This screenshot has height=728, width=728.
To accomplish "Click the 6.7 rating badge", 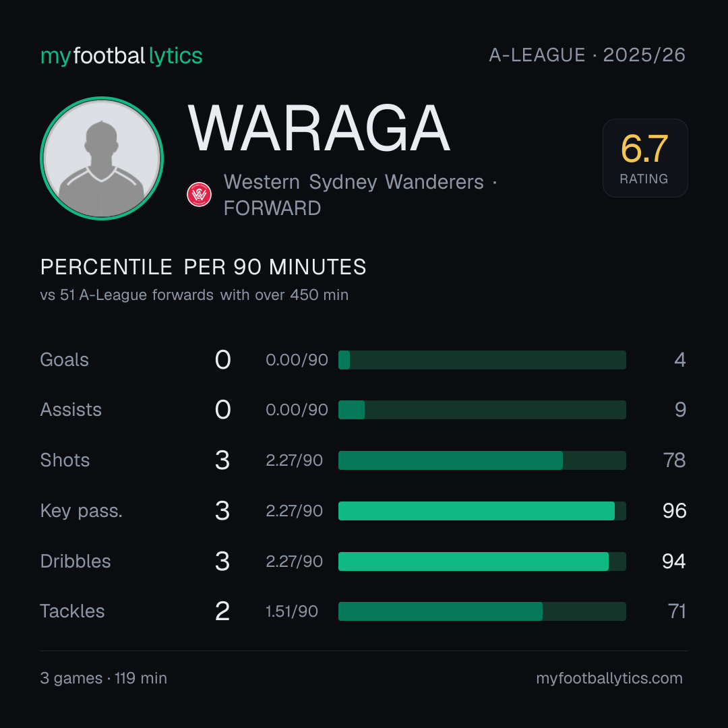I will (x=645, y=158).
